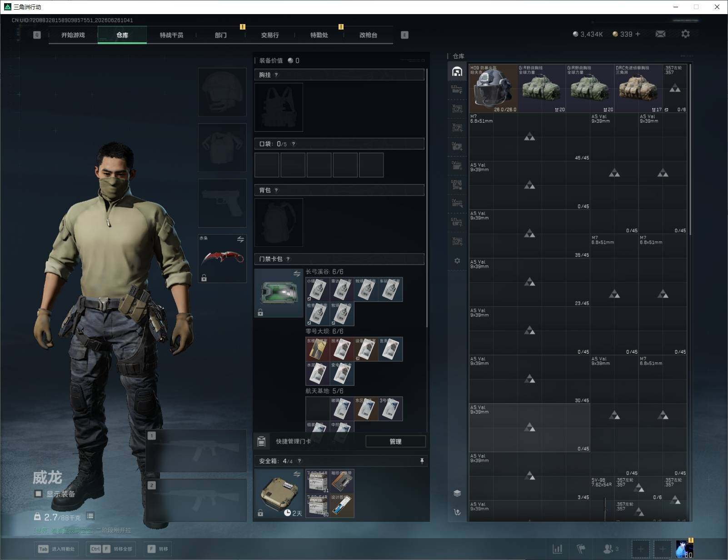
Task: Show help for 胸挂 section
Action: [x=276, y=75]
